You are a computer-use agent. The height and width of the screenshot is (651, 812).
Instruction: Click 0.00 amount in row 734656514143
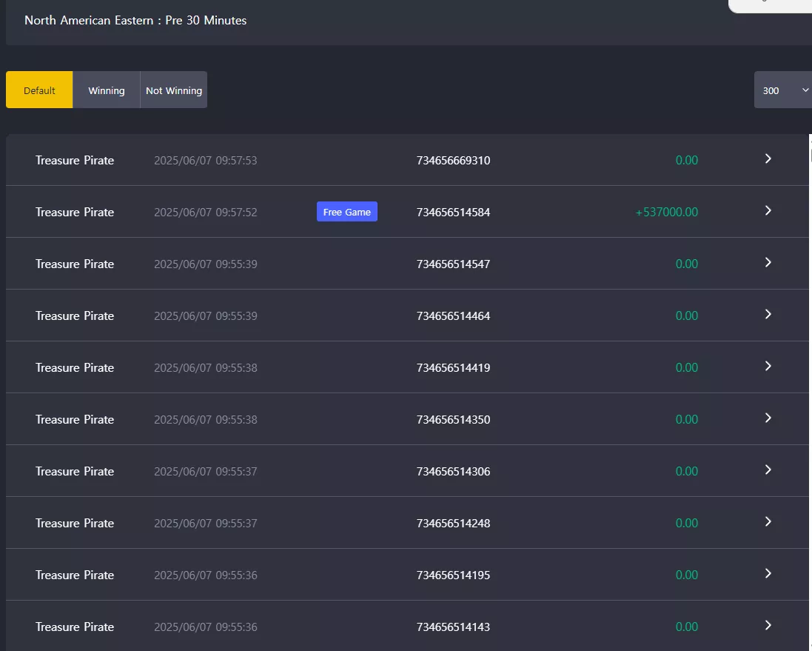coord(687,627)
